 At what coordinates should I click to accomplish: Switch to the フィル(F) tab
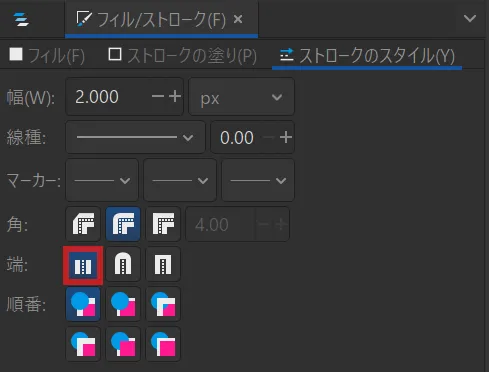click(47, 55)
